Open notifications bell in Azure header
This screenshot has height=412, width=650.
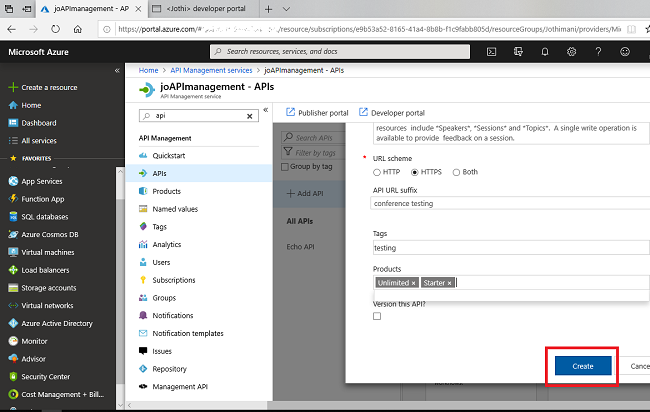(545, 52)
